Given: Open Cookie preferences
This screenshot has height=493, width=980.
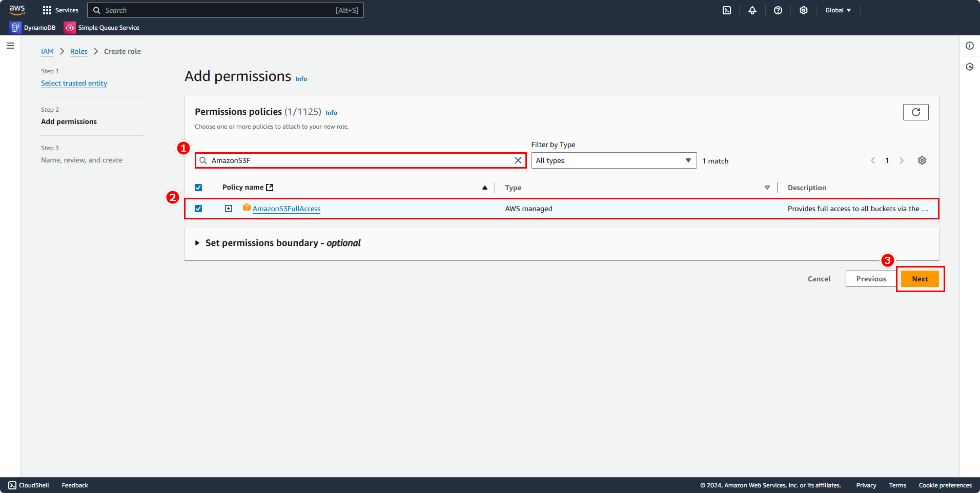Looking at the screenshot, I should tap(945, 485).
